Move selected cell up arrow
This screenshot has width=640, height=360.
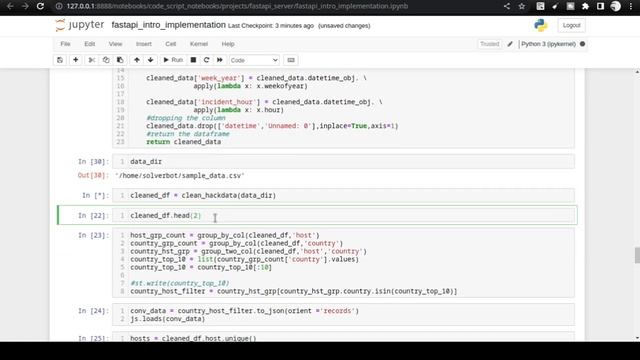tap(137, 60)
